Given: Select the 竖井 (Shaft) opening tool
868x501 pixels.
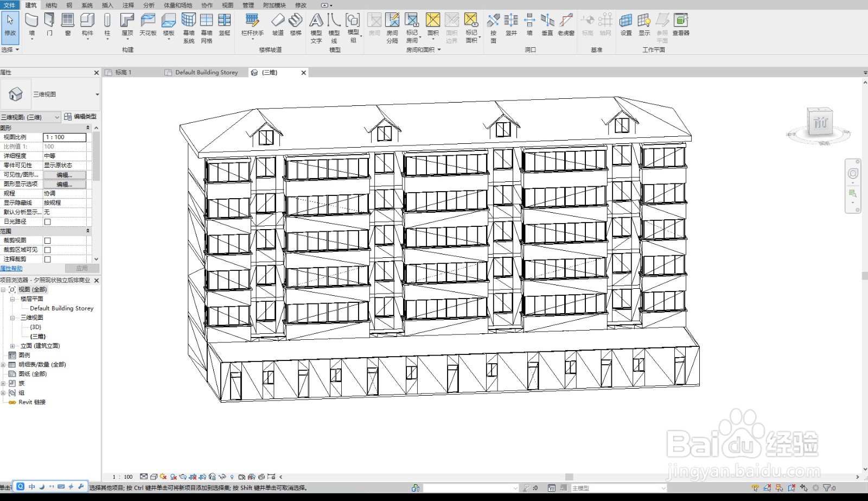Looking at the screenshot, I should 511,26.
